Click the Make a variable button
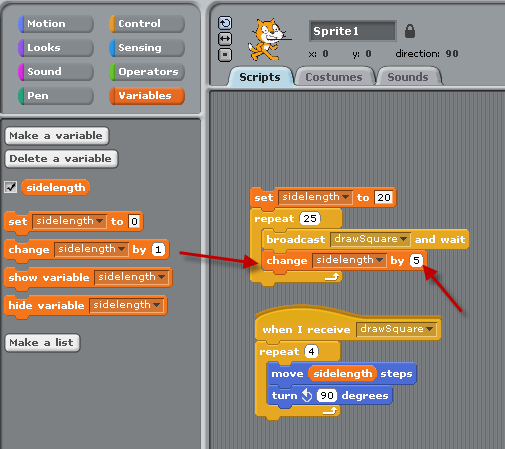This screenshot has width=505, height=449. click(x=57, y=136)
